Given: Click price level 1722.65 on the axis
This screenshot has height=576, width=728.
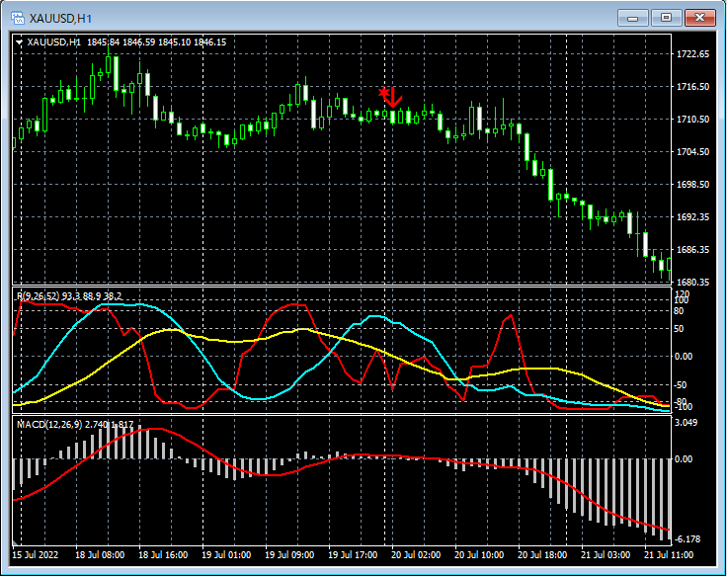Looking at the screenshot, I should (x=692, y=54).
